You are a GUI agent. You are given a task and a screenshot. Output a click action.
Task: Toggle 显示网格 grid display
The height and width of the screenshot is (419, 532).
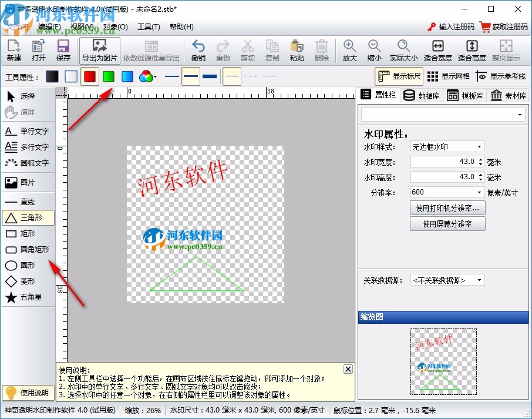click(x=448, y=76)
